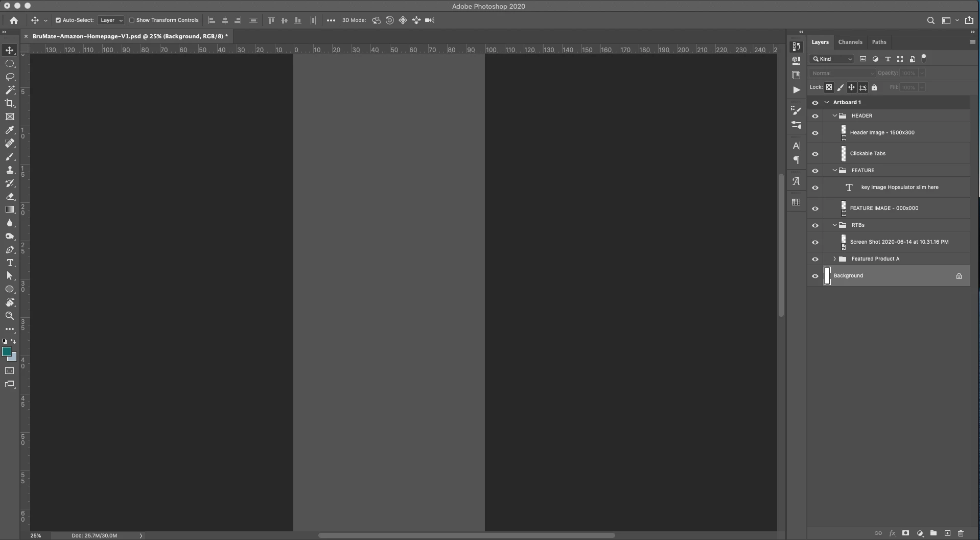Click the background color swatch
Screen dimensions: 980x540
13,358
